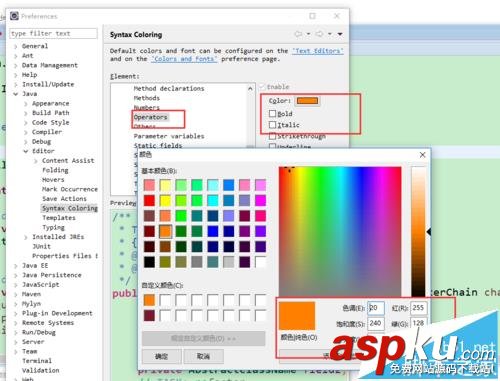Screen dimensions: 500x381
Task: Pick the white basic color swatch
Action: [x=260, y=262]
